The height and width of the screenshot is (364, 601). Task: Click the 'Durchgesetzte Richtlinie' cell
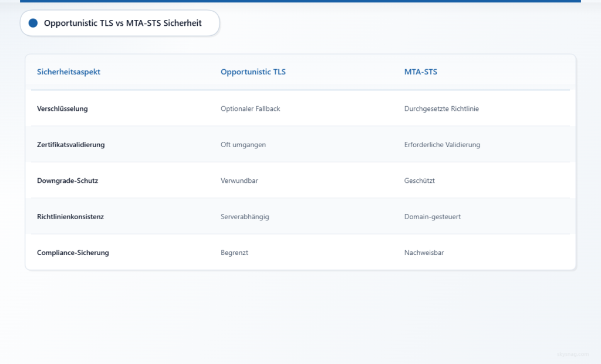click(x=441, y=108)
